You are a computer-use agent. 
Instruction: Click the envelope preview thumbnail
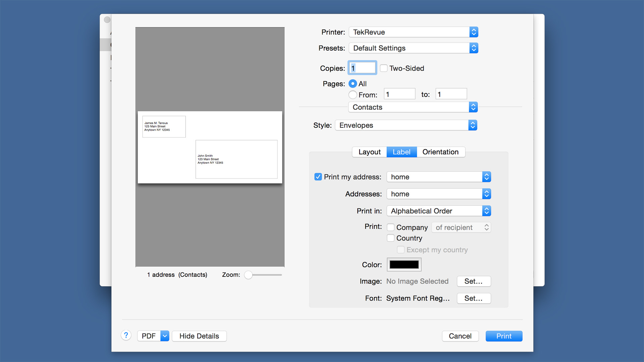coord(210,147)
